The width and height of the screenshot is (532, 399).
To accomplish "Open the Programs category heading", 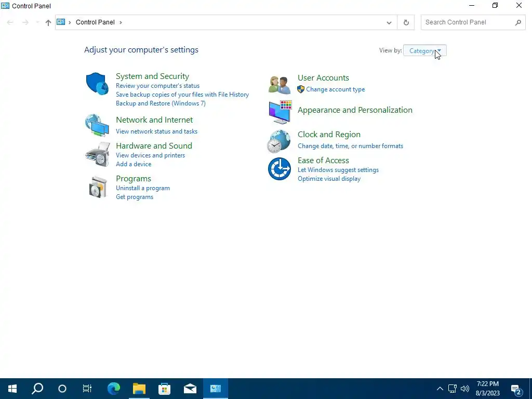I will coord(134,179).
